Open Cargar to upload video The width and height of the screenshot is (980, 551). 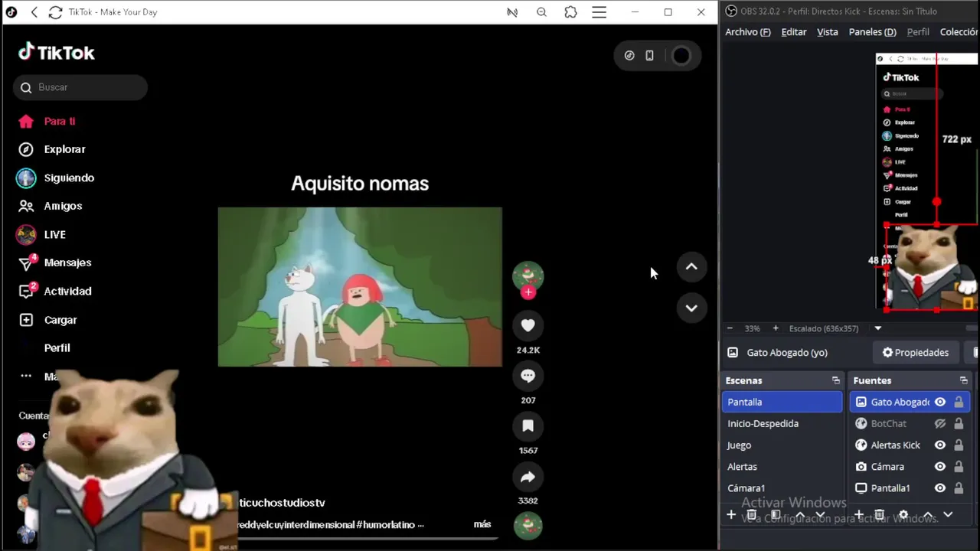(48, 320)
